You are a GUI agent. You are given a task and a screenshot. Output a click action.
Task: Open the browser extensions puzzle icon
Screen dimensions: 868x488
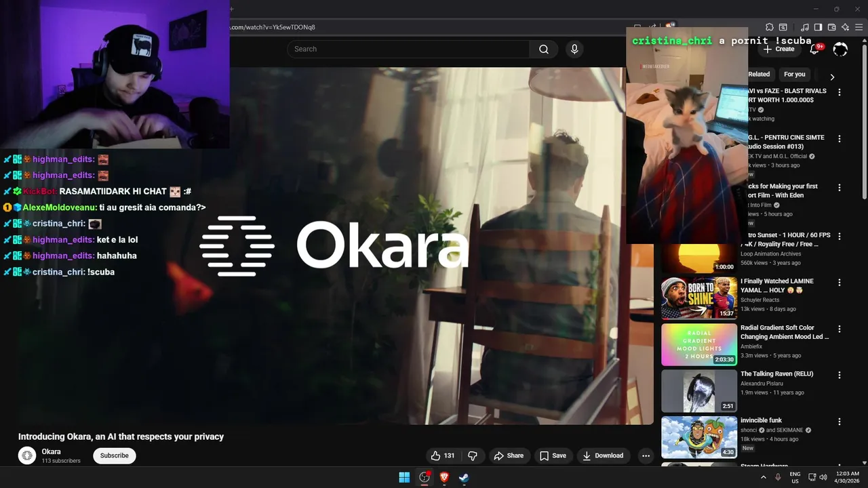tap(770, 27)
